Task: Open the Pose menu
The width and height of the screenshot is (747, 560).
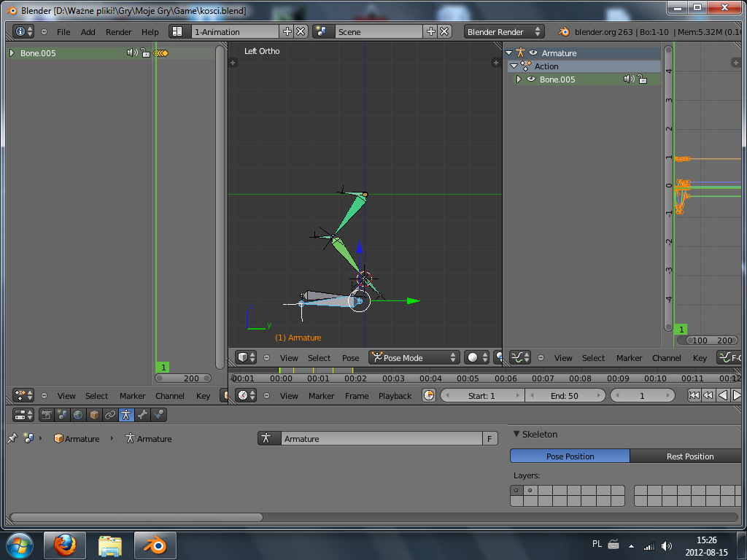Action: (x=351, y=358)
